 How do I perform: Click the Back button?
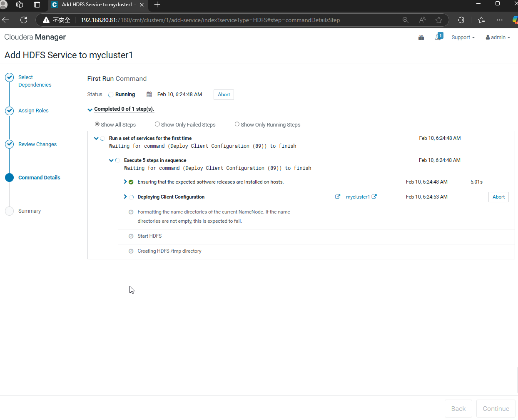click(x=458, y=409)
